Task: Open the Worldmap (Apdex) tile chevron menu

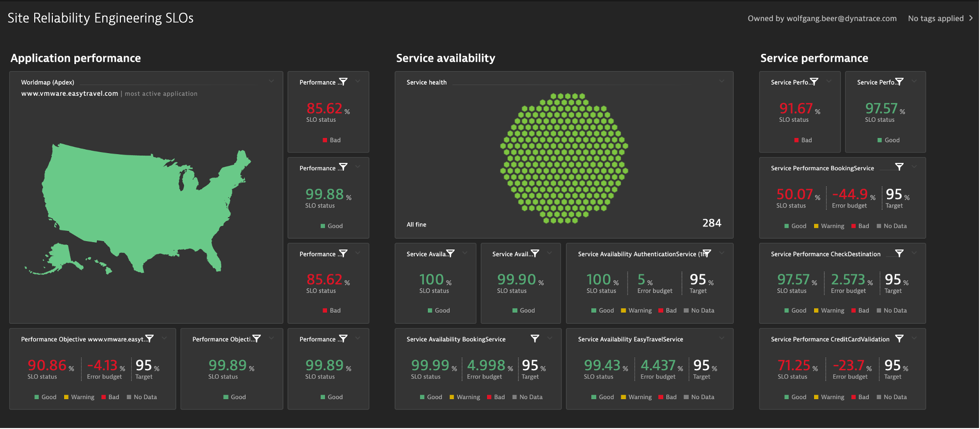Action: 271,81
